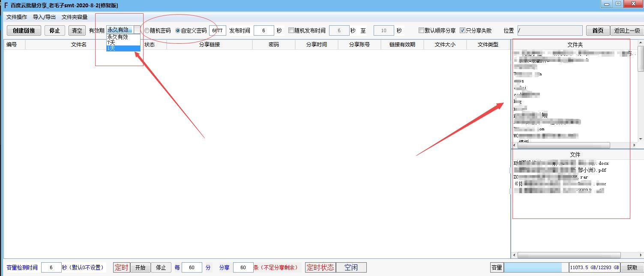Click the 空闲 status indicator

pos(351,267)
